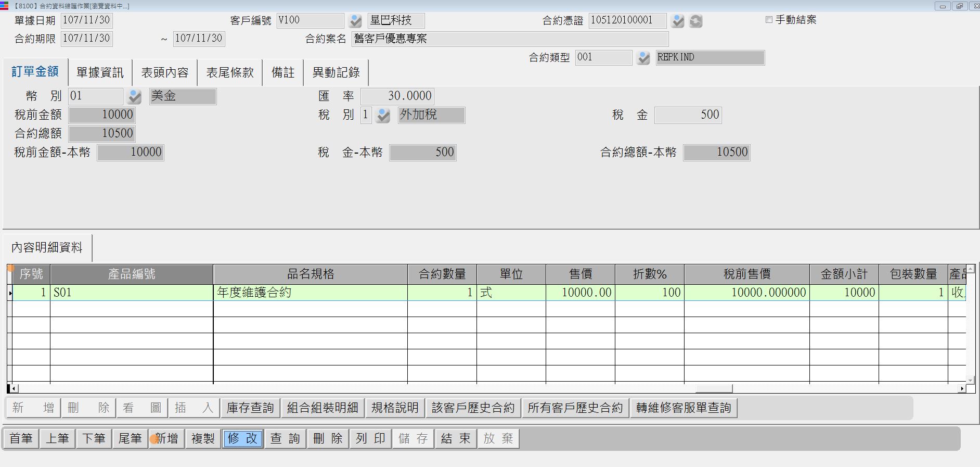Viewport: 980px width, 467px height.
Task: Open 轉維修客服單查詢
Action: 684,408
